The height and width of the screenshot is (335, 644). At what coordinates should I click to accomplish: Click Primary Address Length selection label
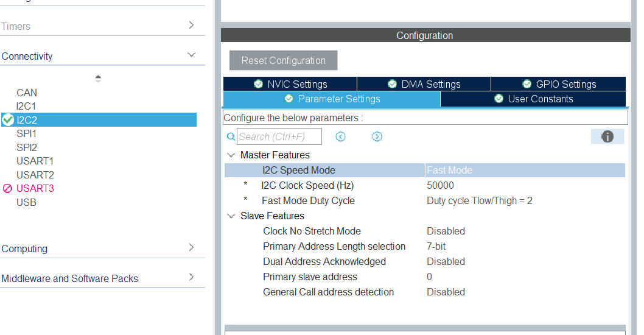pyautogui.click(x=334, y=246)
